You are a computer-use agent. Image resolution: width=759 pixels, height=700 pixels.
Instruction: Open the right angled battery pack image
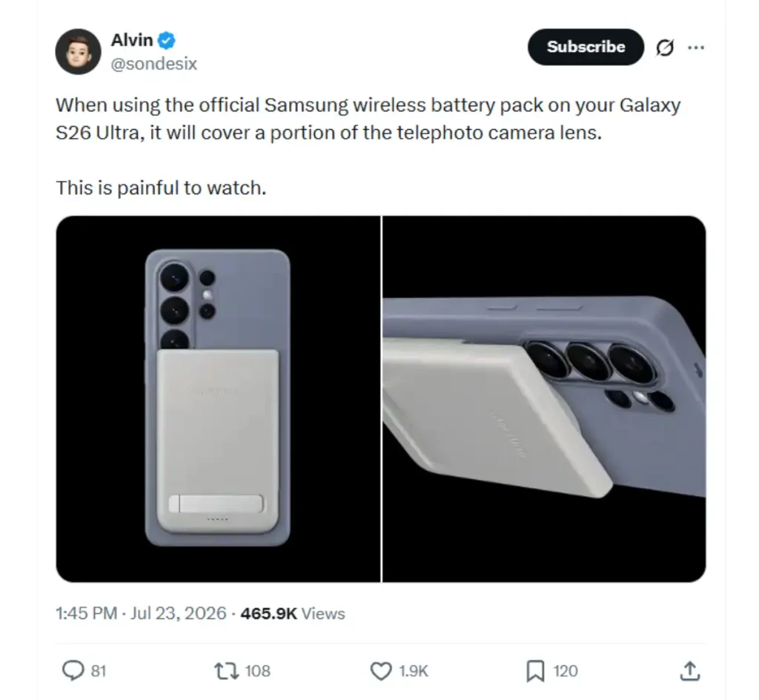pos(544,399)
